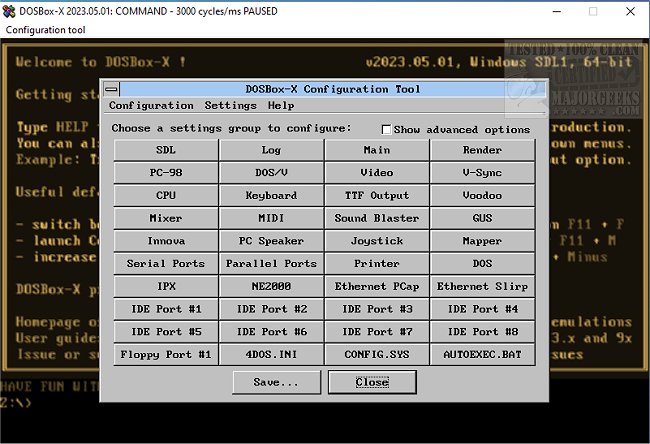Viewport: 650px width, 444px height.
Task: Configure IDE Port #2
Action: pos(271,310)
